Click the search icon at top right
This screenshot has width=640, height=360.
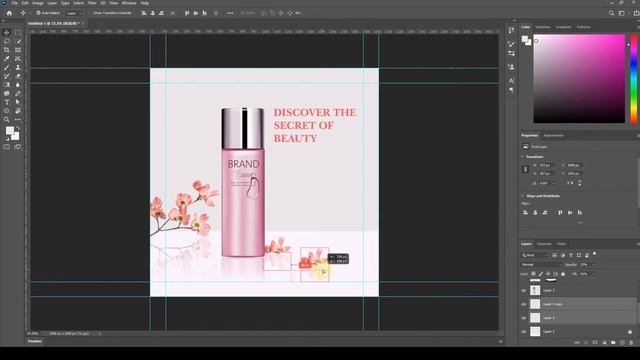point(611,13)
